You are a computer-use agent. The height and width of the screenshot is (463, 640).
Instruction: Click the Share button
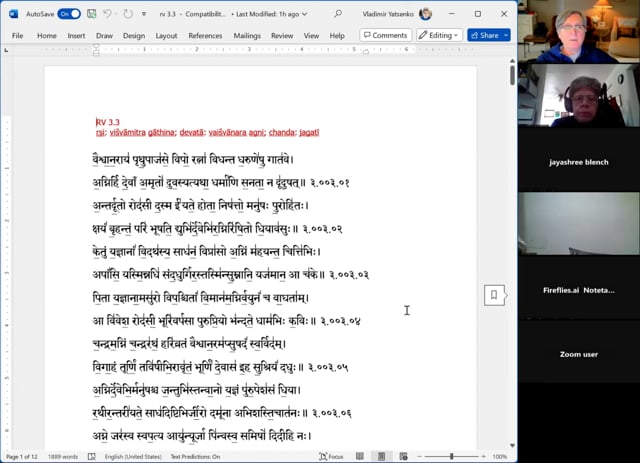coord(484,35)
